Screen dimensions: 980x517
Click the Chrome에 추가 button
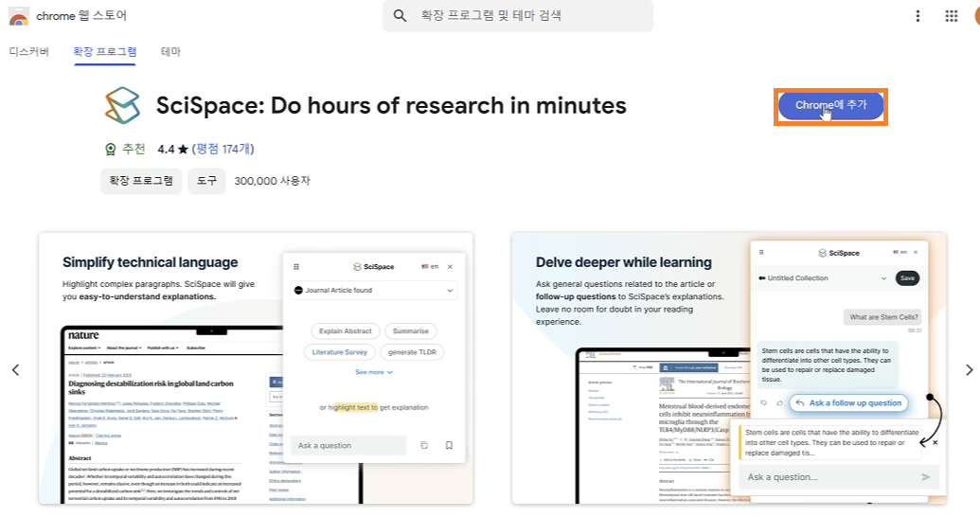tap(830, 106)
